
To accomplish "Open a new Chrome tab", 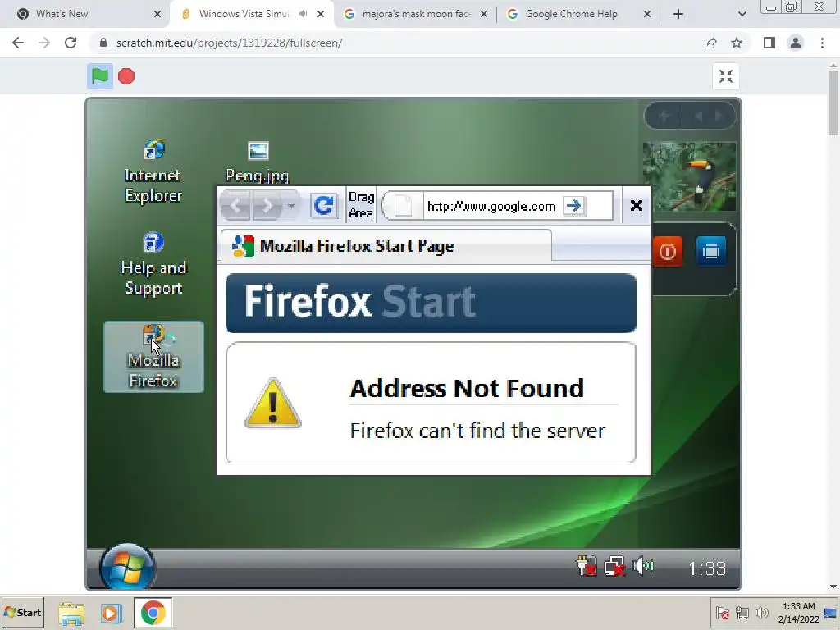I will click(678, 14).
